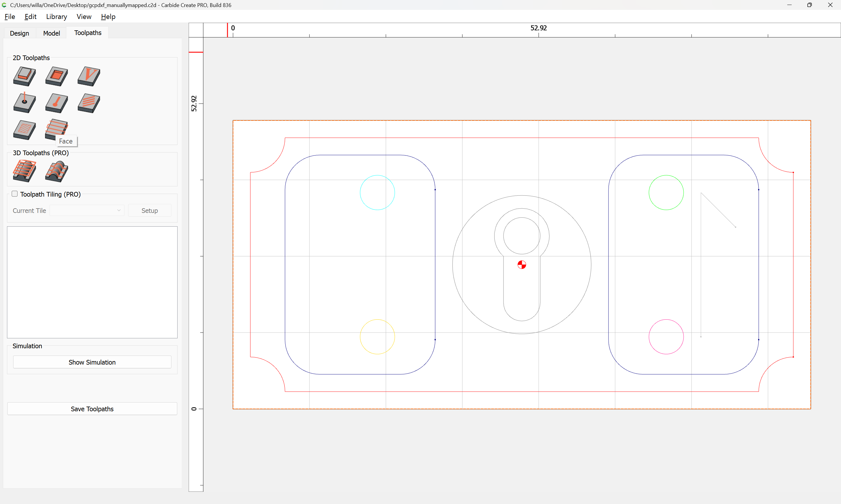Enable the Toolpath Tiling (PRO) checkbox
The width and height of the screenshot is (841, 504).
(x=15, y=194)
